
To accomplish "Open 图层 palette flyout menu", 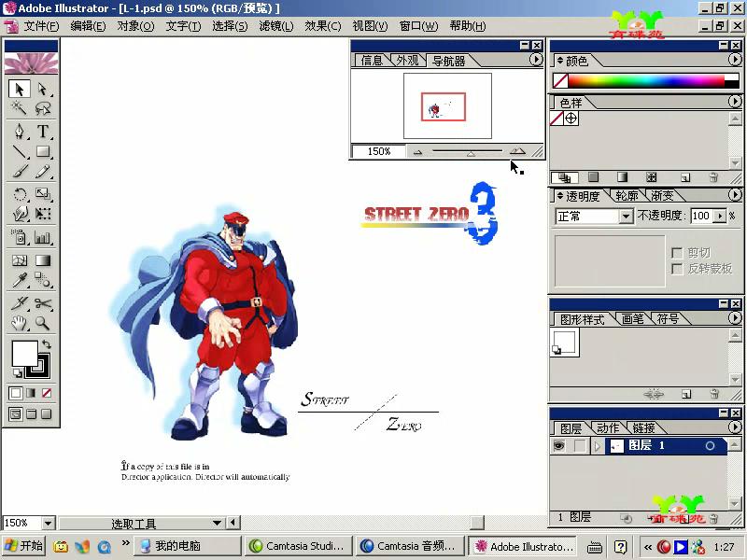I will [735, 427].
